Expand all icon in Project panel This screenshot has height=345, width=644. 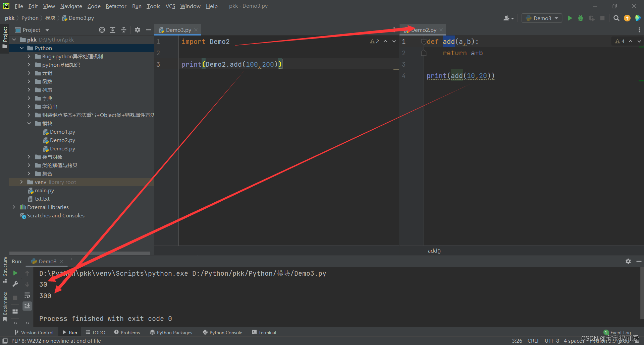pyautogui.click(x=113, y=30)
